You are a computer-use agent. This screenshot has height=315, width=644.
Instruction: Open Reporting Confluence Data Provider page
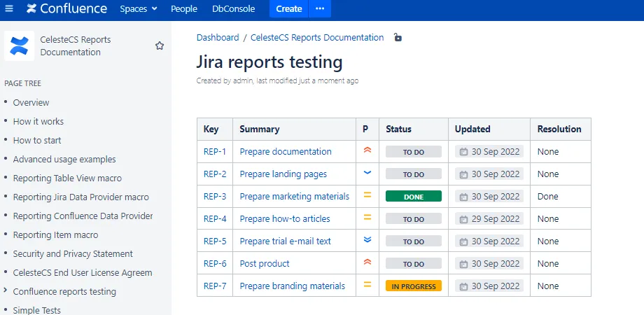click(x=83, y=216)
